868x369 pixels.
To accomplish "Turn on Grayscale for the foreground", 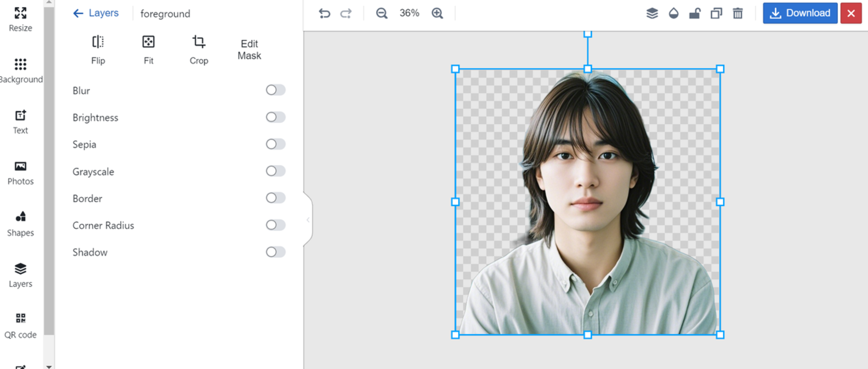I will click(275, 171).
